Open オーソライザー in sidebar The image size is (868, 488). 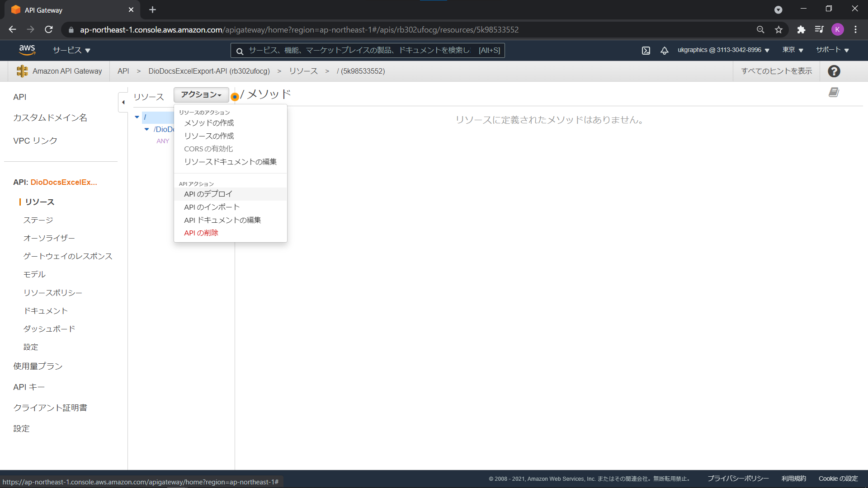49,238
